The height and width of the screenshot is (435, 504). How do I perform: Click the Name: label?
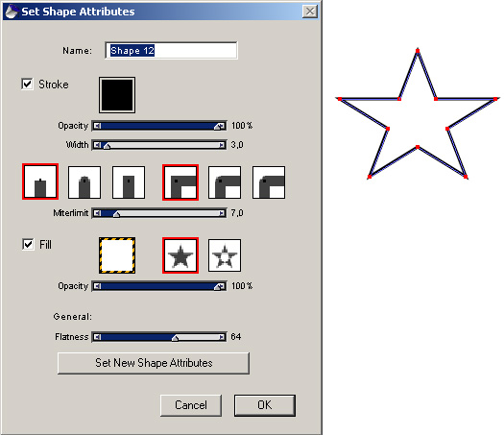77,51
